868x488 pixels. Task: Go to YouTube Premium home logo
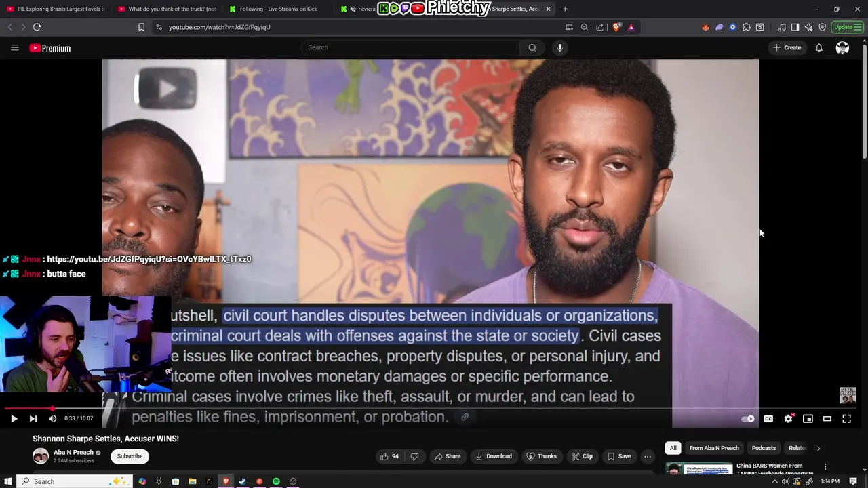click(x=50, y=48)
